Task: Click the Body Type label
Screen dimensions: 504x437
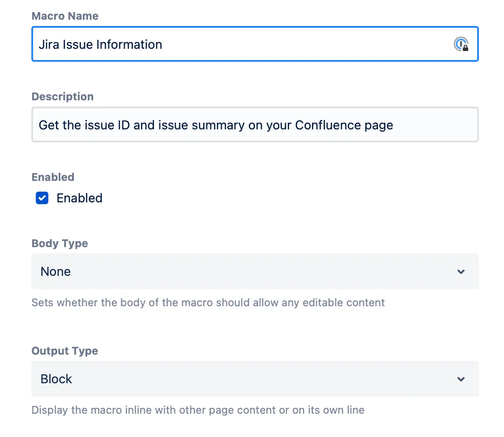Action: point(60,244)
